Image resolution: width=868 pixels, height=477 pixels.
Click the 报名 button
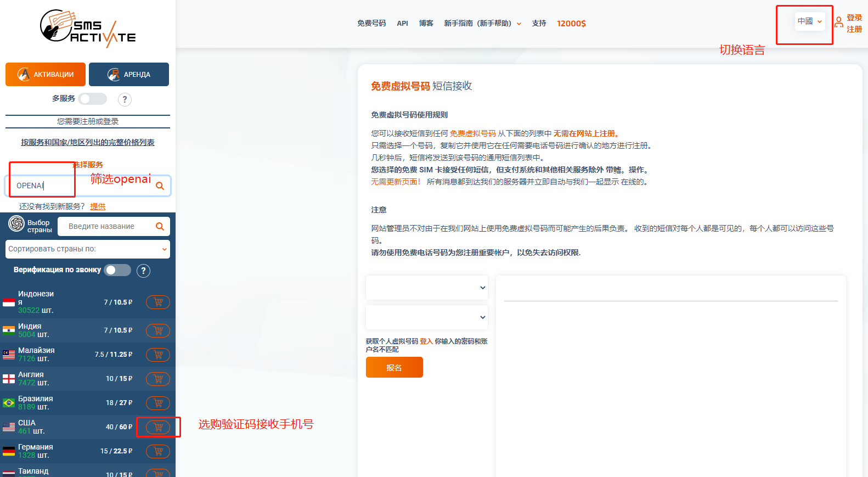(394, 367)
